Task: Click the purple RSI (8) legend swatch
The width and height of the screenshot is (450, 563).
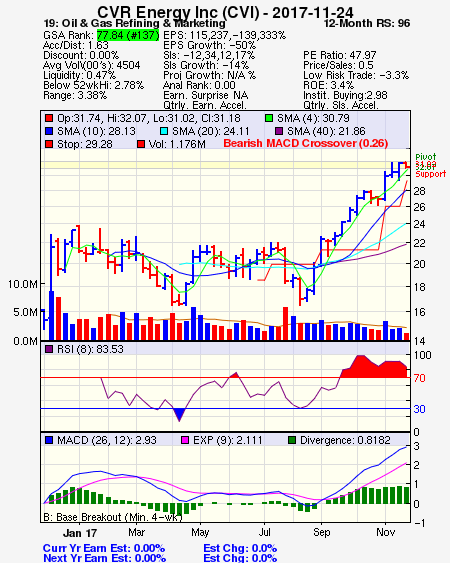Action: [x=49, y=349]
